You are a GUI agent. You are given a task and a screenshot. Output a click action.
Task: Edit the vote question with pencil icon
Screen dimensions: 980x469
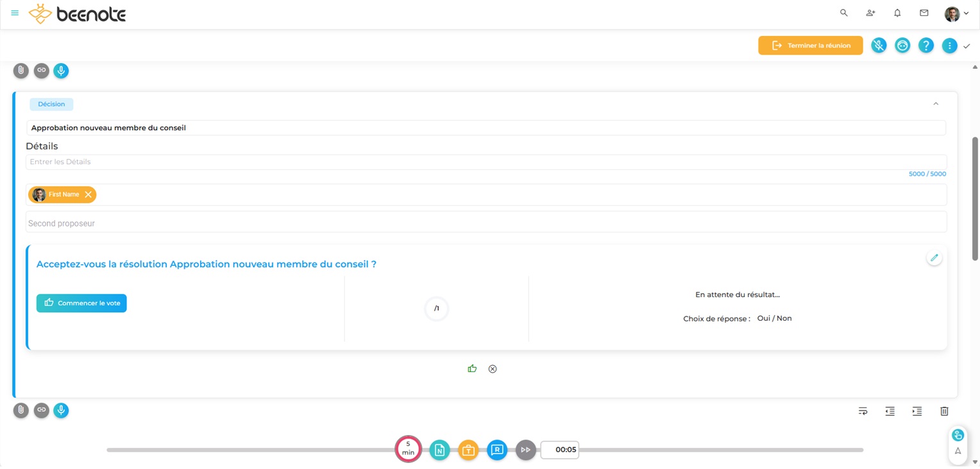[x=934, y=258]
